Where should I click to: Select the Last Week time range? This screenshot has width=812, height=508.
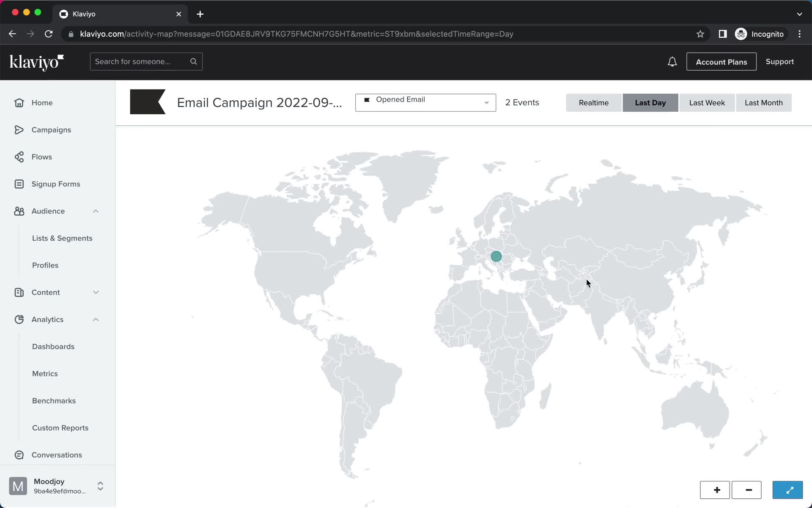coord(707,102)
